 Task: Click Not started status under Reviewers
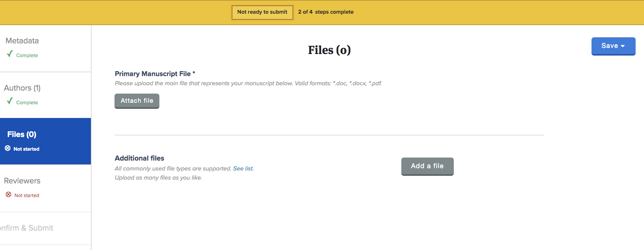pyautogui.click(x=27, y=196)
